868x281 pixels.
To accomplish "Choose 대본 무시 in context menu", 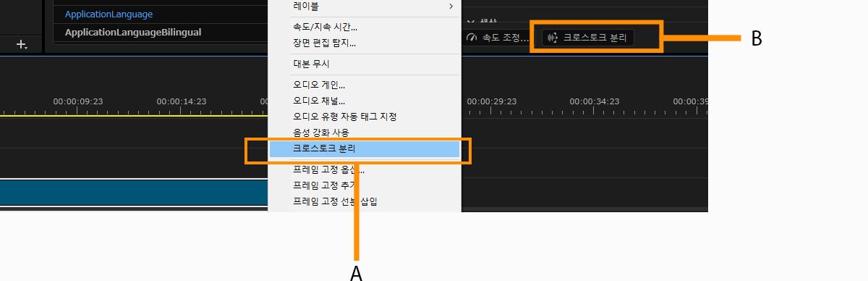I will 364,64.
